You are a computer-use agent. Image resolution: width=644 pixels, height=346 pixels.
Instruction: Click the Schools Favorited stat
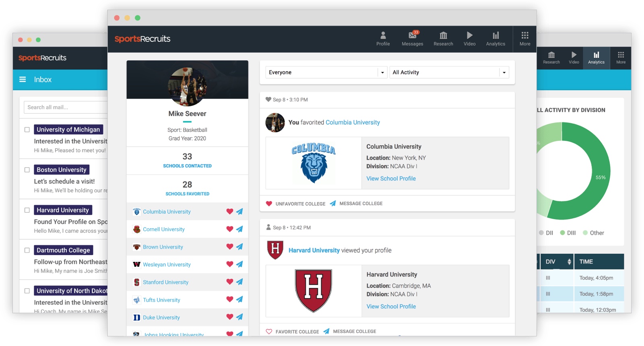187,189
